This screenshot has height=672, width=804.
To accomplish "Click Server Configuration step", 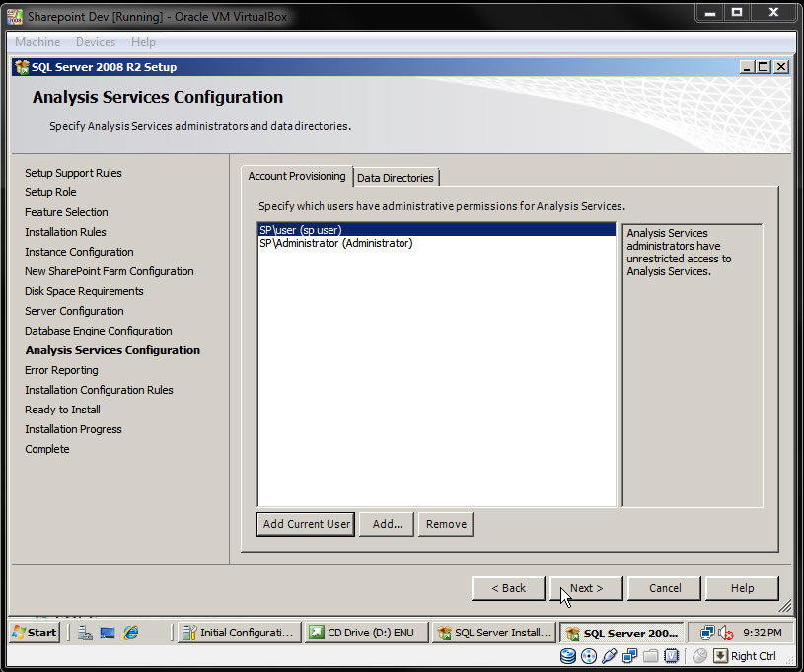I will [x=74, y=311].
